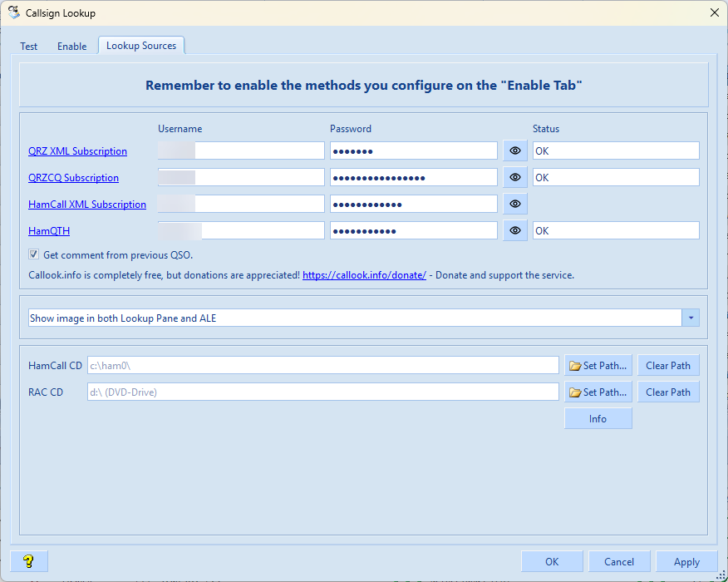Click the Cancel button
Viewport: 728px width, 582px height.
coord(619,561)
